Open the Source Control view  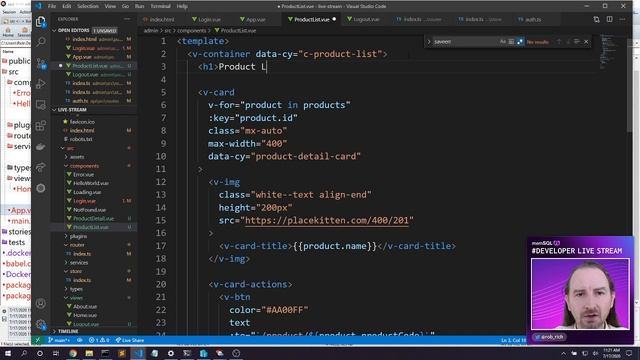coord(41,63)
